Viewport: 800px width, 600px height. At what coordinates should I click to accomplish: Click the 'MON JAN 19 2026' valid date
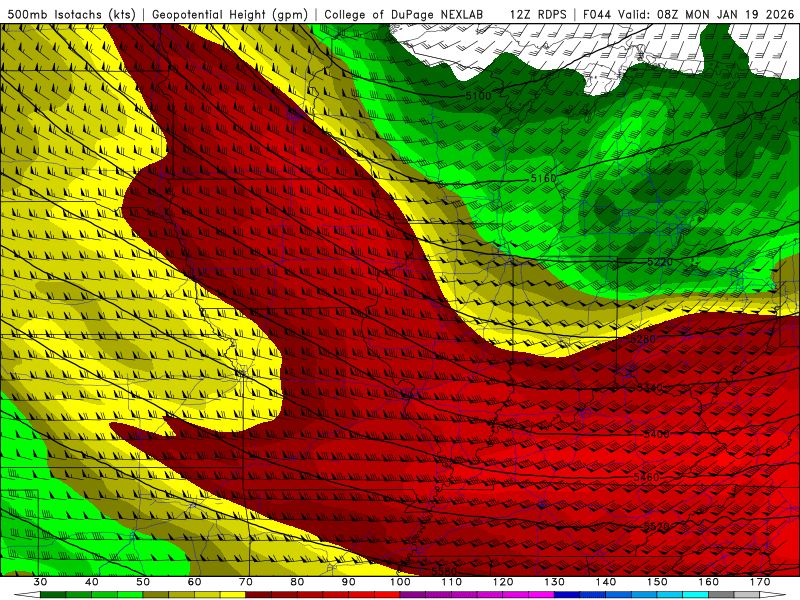(739, 14)
